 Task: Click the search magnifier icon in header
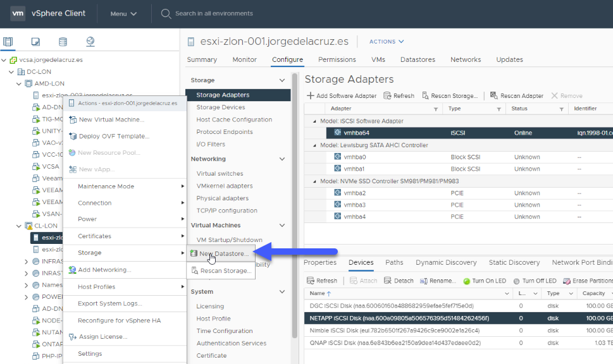166,14
